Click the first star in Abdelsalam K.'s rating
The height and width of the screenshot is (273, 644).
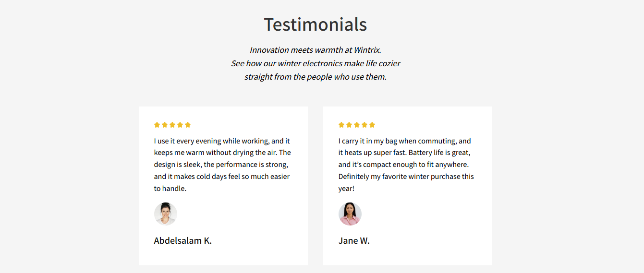157,125
